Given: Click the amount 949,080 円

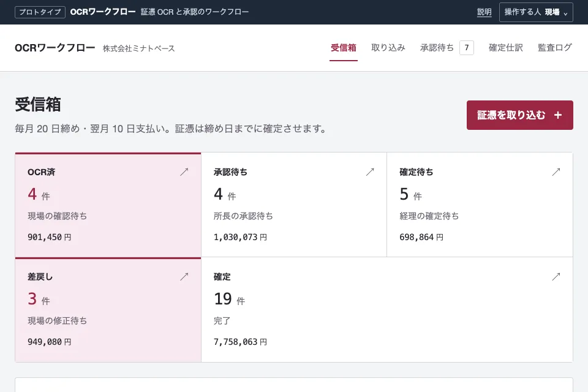Looking at the screenshot, I should click(50, 342).
